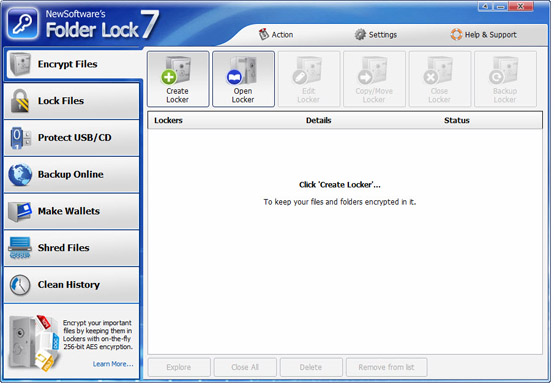The image size is (560, 392).
Task: Click the Explore button
Action: [x=179, y=367]
